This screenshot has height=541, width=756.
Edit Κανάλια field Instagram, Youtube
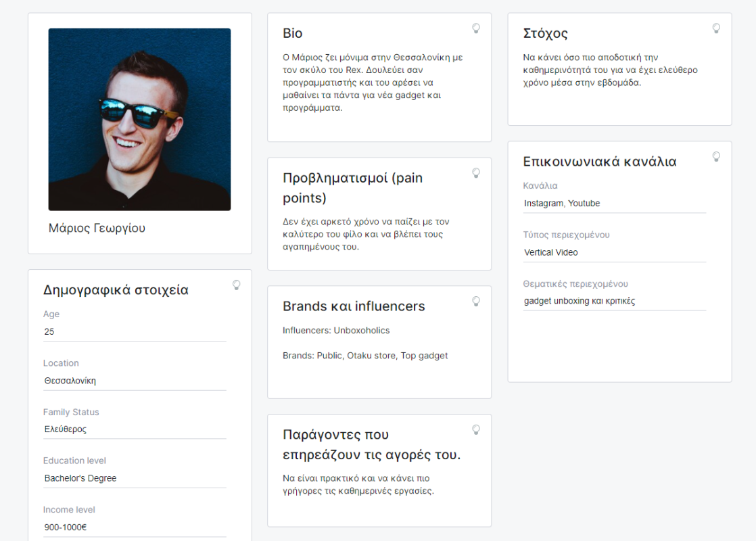pyautogui.click(x=614, y=204)
